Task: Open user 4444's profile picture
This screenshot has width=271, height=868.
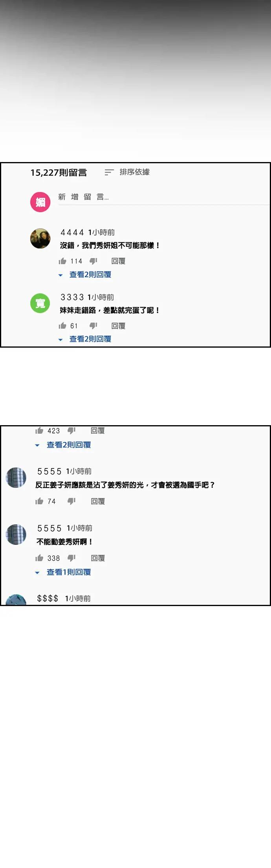Action: click(40, 238)
